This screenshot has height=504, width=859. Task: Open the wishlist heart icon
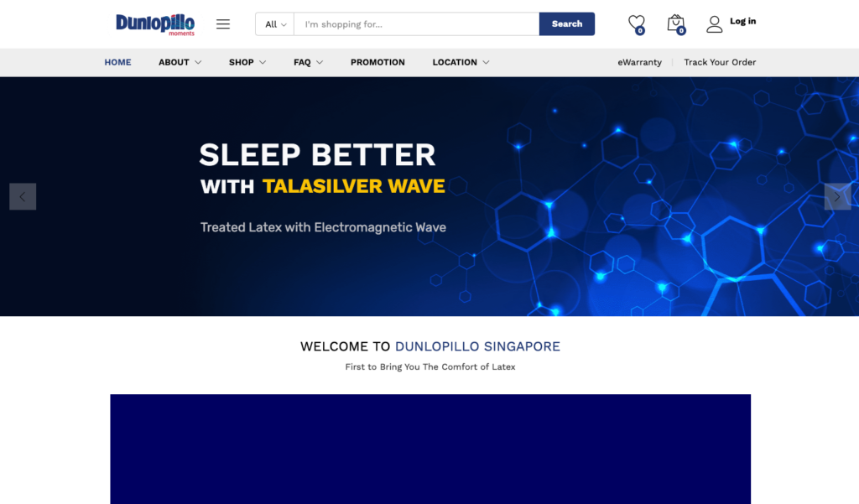636,23
